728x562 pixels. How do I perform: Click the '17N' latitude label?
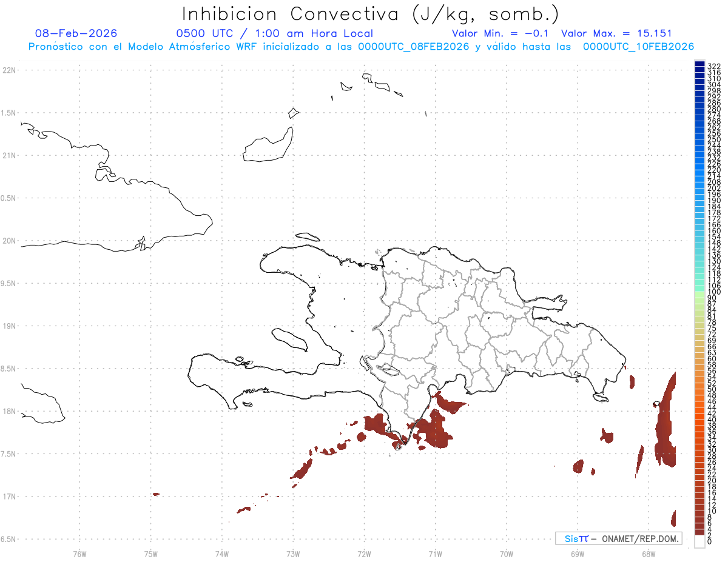[9, 497]
